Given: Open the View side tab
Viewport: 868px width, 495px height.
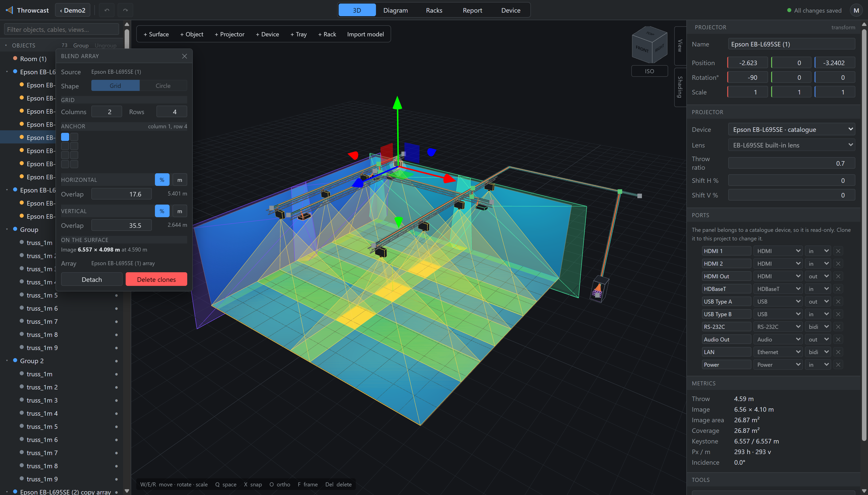Looking at the screenshot, I should tap(680, 45).
